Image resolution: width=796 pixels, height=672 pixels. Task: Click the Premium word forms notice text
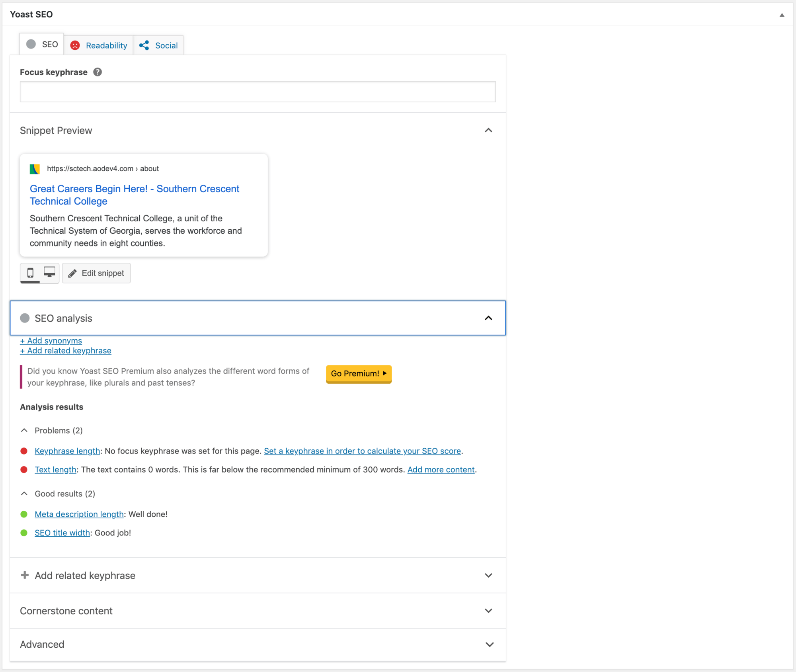coord(168,377)
